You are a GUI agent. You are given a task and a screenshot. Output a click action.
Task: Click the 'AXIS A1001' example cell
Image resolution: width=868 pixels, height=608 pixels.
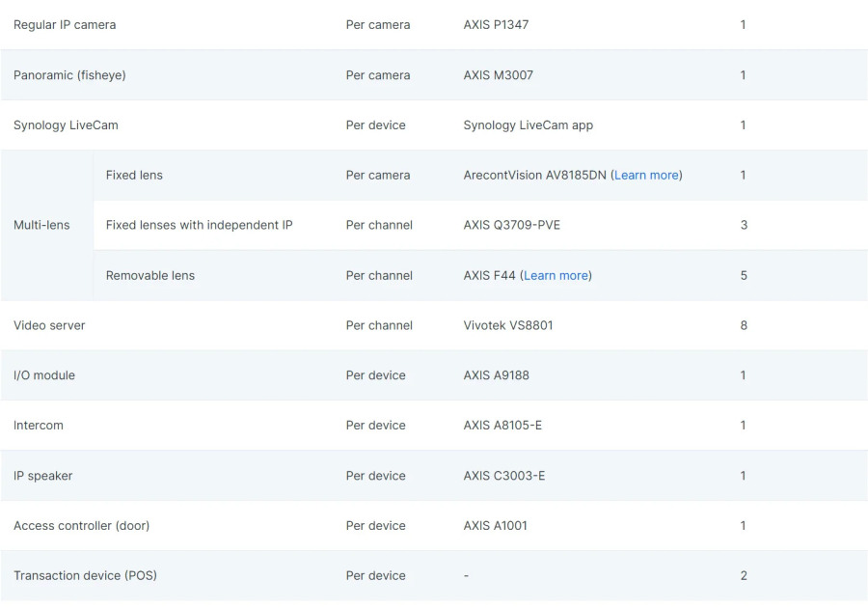[496, 526]
